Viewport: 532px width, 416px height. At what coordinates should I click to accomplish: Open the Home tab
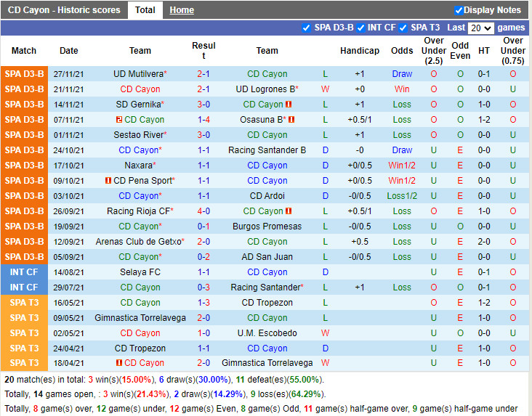pos(182,10)
